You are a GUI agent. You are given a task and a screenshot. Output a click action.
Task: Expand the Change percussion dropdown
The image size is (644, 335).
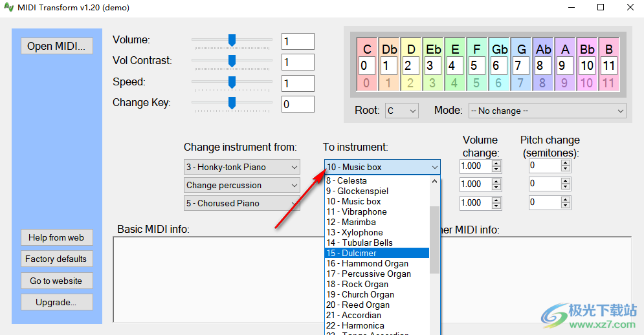click(242, 185)
